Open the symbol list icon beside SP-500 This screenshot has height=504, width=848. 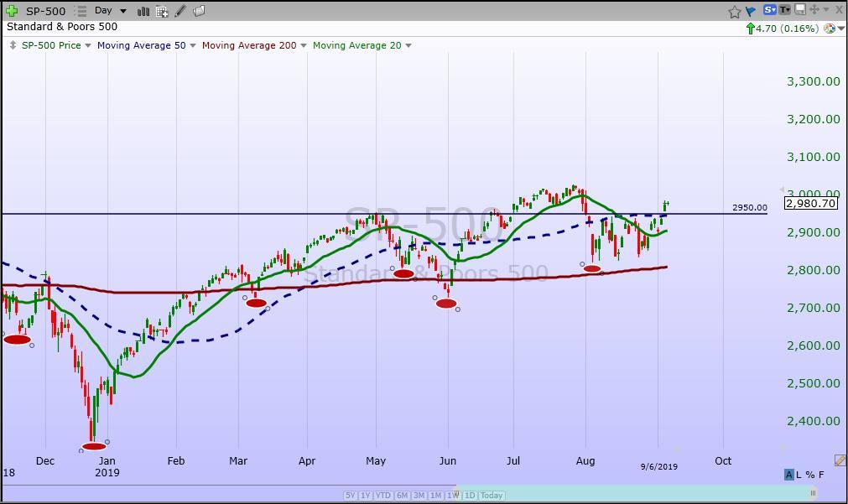pyautogui.click(x=81, y=11)
